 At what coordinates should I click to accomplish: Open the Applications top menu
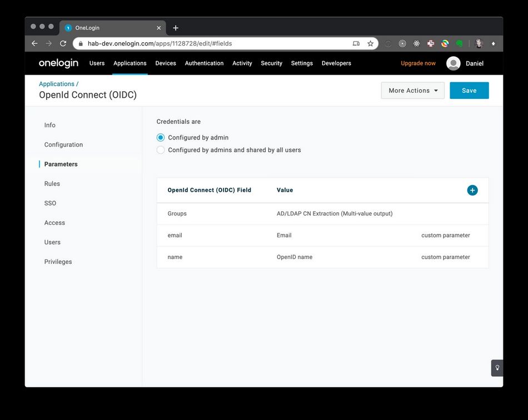coord(129,63)
